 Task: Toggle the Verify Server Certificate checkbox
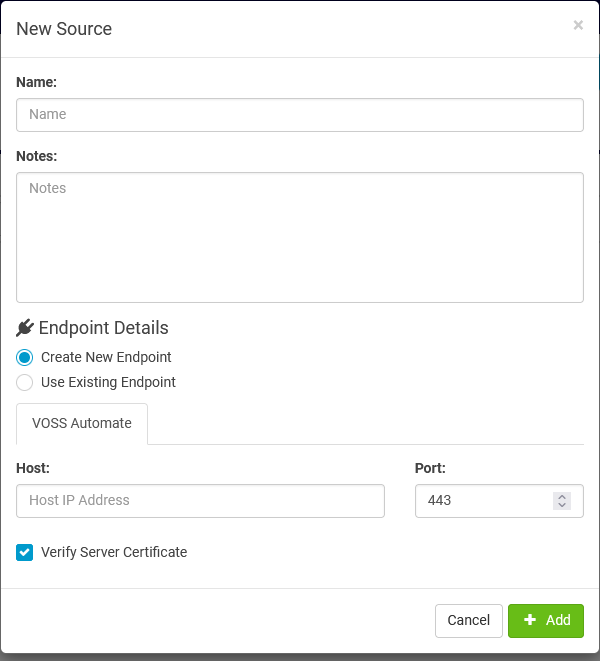point(25,552)
